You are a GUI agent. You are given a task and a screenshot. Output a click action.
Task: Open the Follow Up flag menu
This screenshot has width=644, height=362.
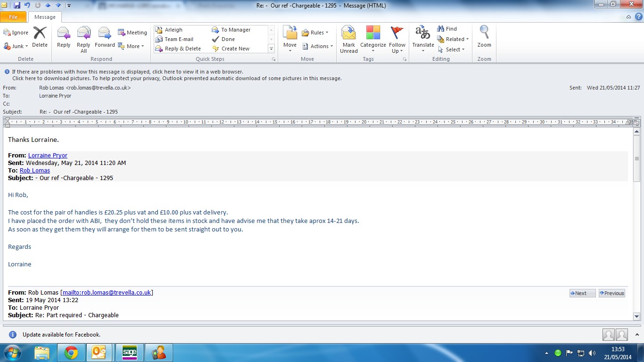[x=397, y=40]
